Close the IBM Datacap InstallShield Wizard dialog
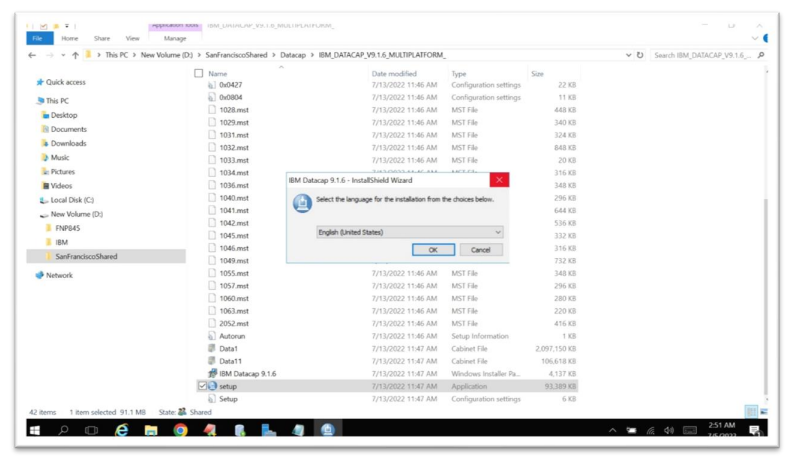This screenshot has height=461, width=787. point(499,180)
